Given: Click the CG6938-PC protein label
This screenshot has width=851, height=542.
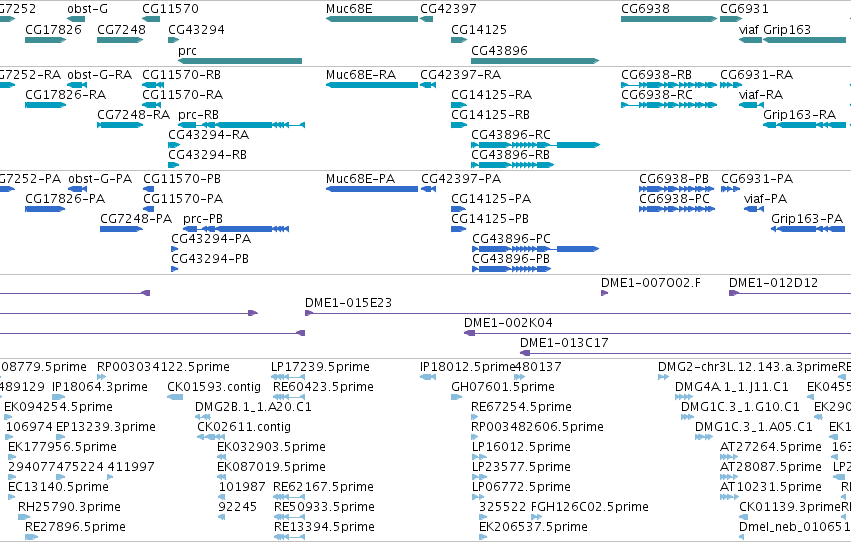Looking at the screenshot, I should coord(675,199).
